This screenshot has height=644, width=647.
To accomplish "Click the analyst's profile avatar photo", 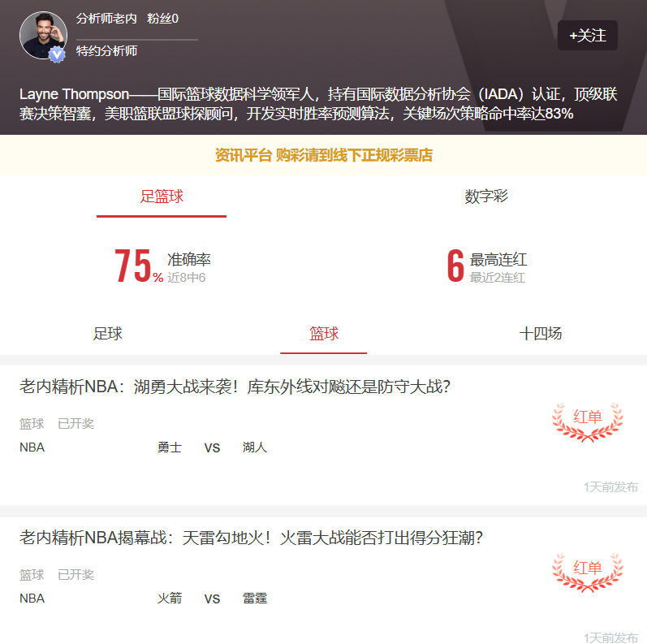I will coord(43,36).
